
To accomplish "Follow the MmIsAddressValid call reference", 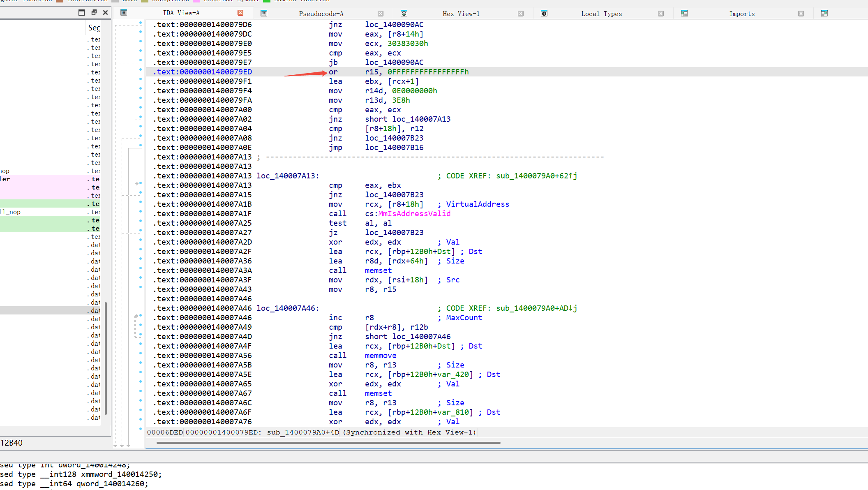I will (414, 214).
